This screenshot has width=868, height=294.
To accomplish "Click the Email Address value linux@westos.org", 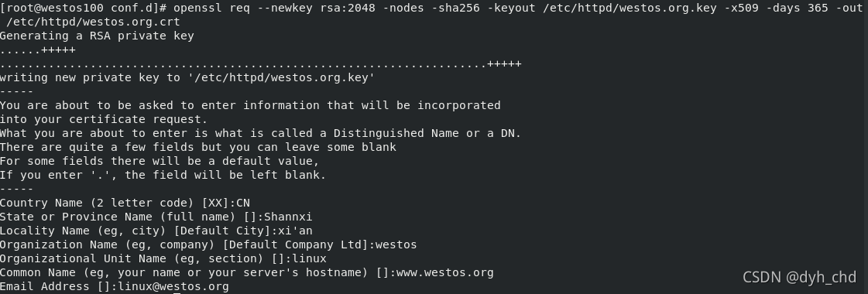I will tap(173, 286).
